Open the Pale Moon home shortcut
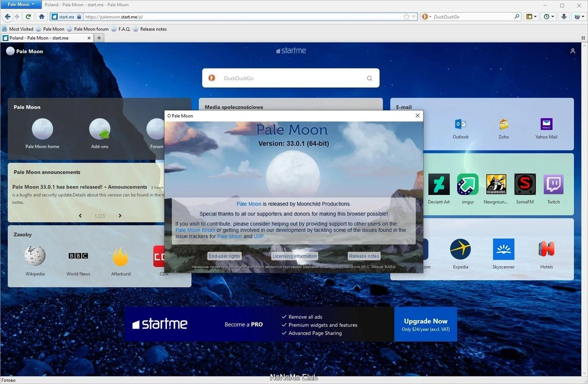The height and width of the screenshot is (384, 588). pyautogui.click(x=42, y=134)
